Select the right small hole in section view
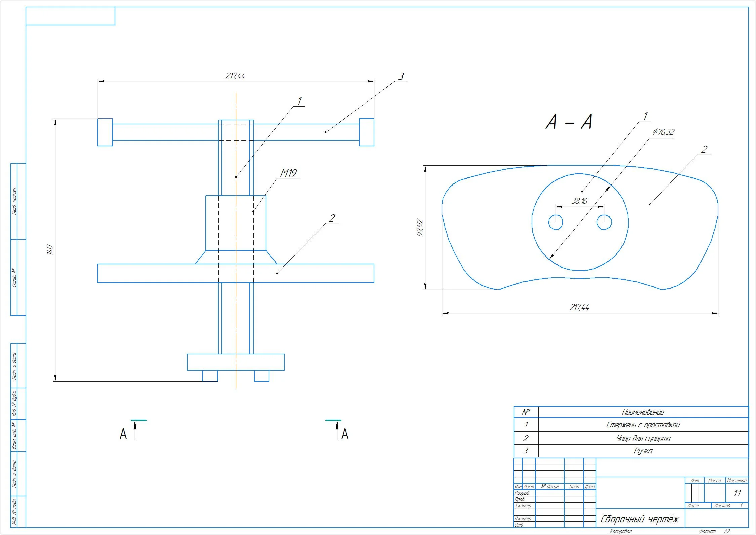 coord(604,222)
